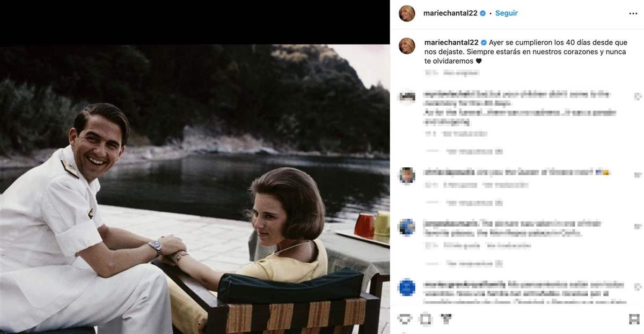This screenshot has height=334, width=644.
Task: Like the post with the heart icon
Action: pos(405,320)
